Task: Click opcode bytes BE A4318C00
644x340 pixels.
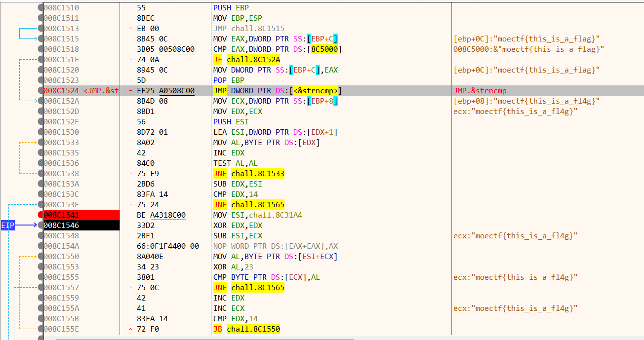Action: pyautogui.click(x=161, y=215)
